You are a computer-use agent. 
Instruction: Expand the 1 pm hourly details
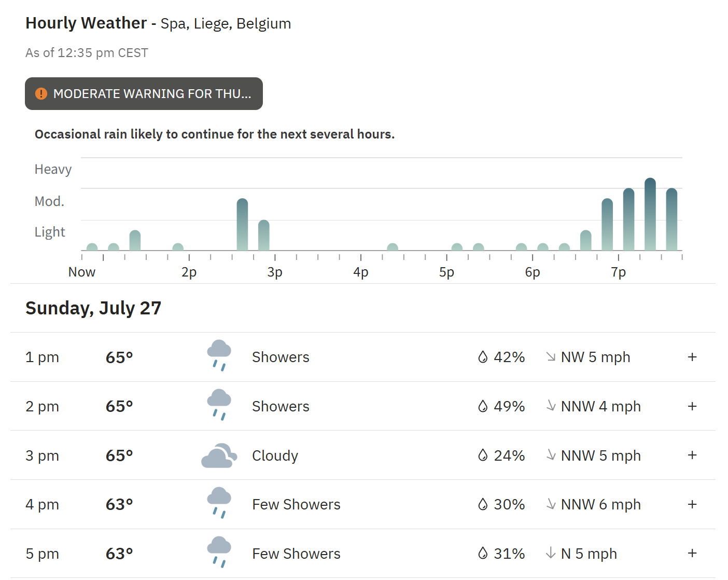(692, 357)
